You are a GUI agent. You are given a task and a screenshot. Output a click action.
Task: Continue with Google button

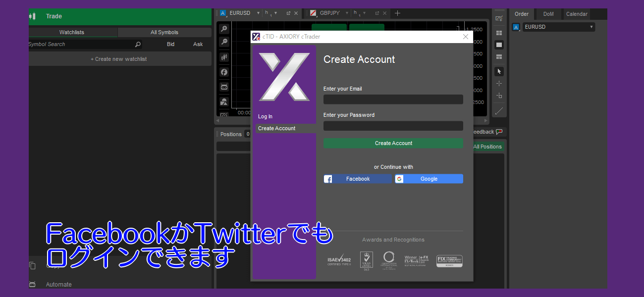coord(429,179)
